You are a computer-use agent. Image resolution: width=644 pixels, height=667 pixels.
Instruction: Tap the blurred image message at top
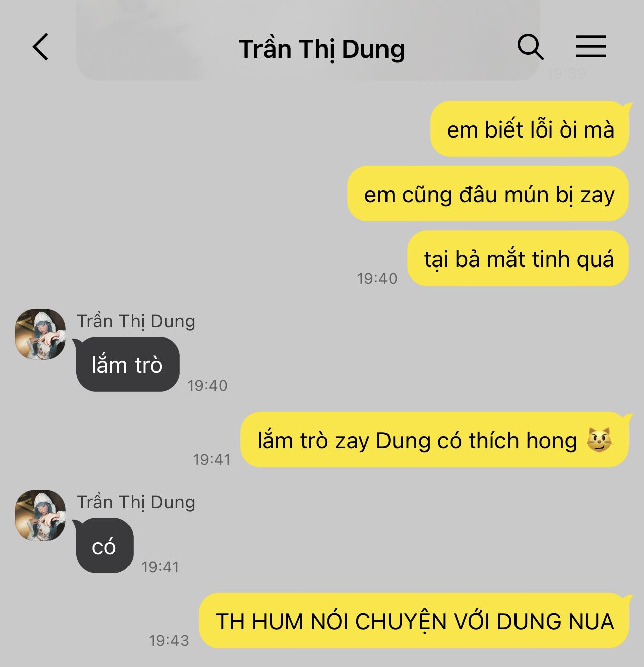(x=308, y=40)
